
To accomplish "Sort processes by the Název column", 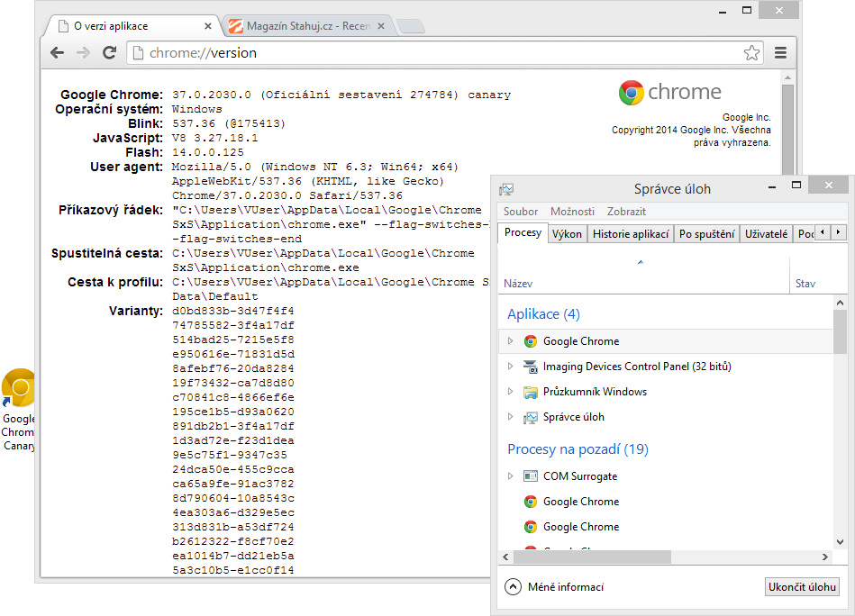I will point(644,276).
